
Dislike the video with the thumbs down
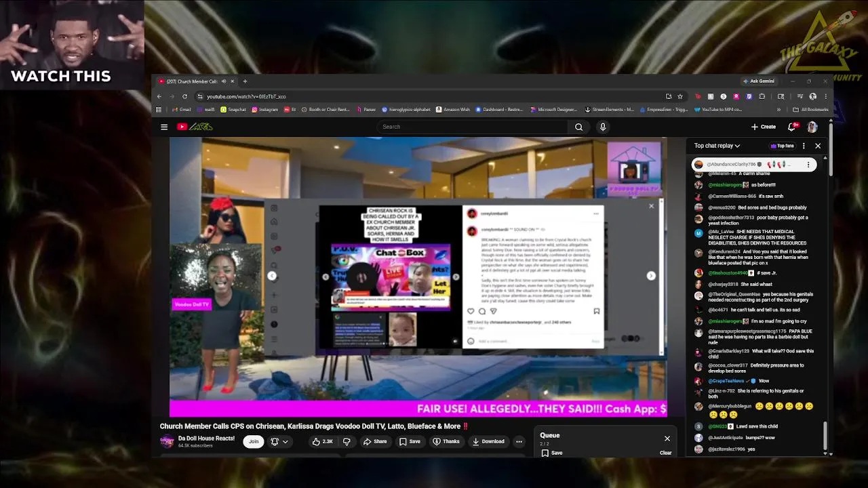(347, 441)
